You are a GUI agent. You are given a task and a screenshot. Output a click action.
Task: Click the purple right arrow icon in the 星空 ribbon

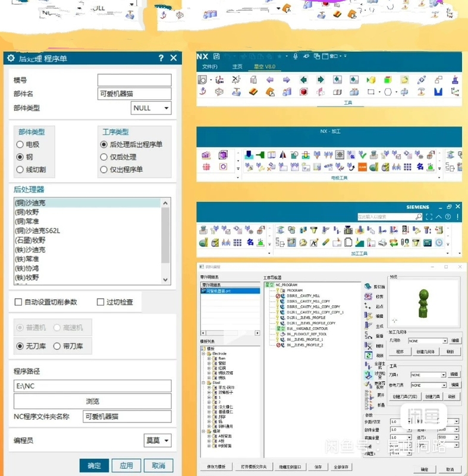[286, 80]
